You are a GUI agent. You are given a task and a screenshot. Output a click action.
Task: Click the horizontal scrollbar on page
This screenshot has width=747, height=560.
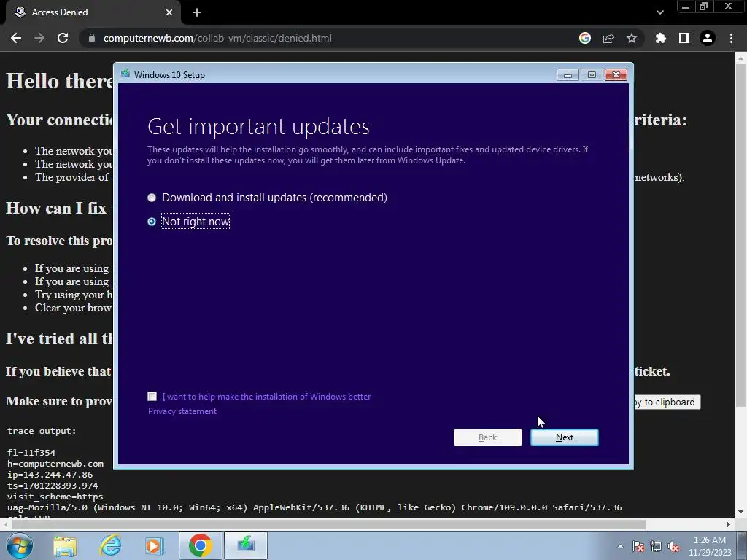[329, 524]
